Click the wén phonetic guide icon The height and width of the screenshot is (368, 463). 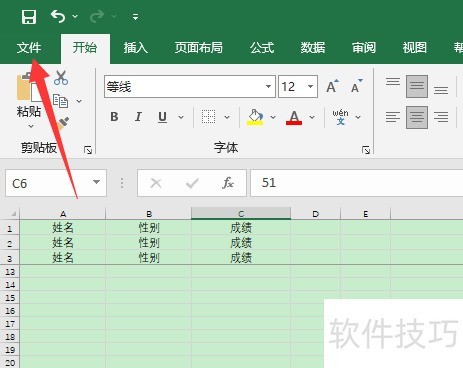coord(340,117)
